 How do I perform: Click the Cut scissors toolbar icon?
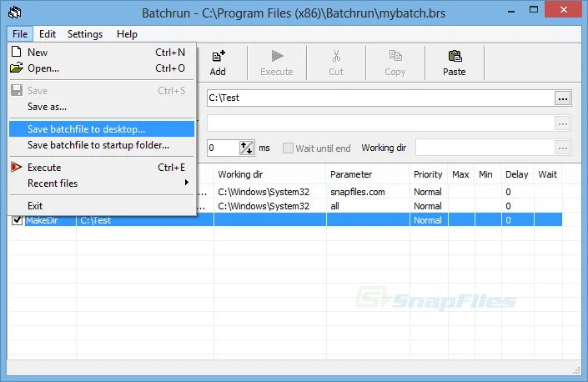pos(336,56)
